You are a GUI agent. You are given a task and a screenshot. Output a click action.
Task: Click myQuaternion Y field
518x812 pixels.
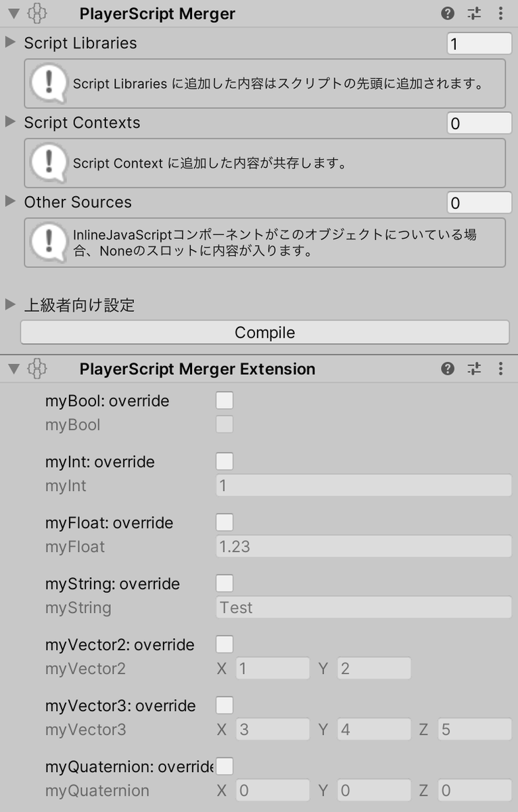(x=374, y=790)
